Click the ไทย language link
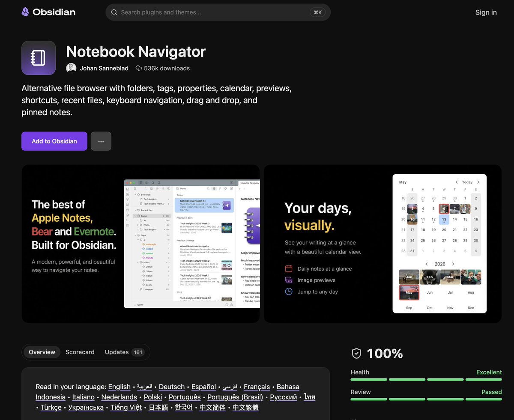This screenshot has height=420, width=514. tap(310, 397)
